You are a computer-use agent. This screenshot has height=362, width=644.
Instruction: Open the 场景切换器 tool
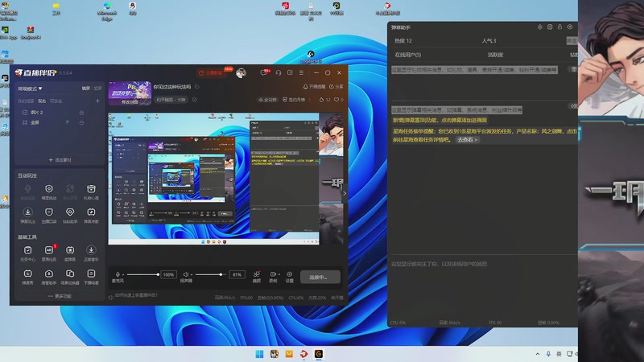point(70,277)
